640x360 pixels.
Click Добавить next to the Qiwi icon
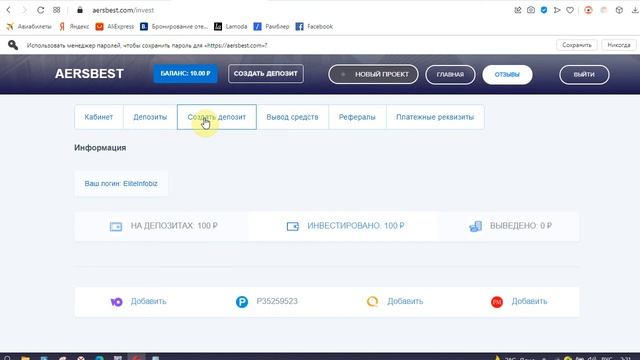click(x=405, y=301)
